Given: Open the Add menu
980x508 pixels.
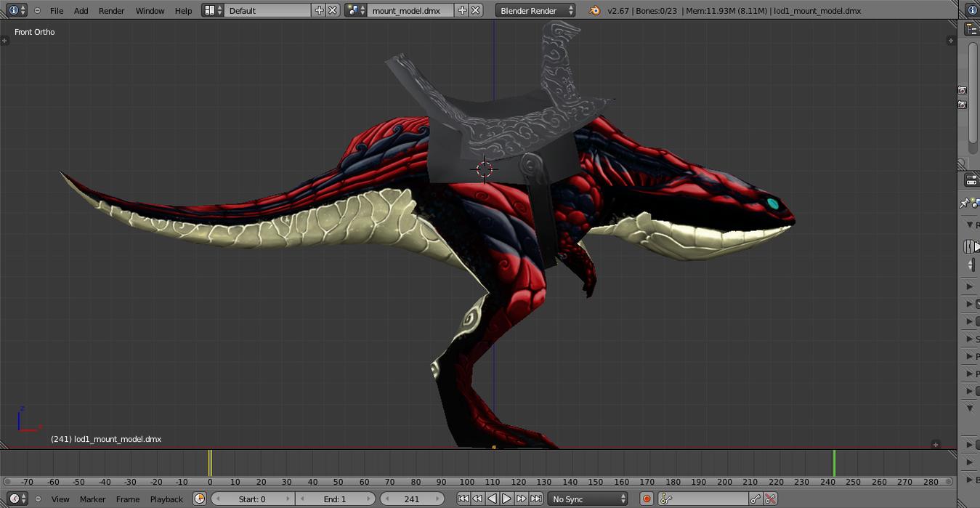Looking at the screenshot, I should coord(81,11).
